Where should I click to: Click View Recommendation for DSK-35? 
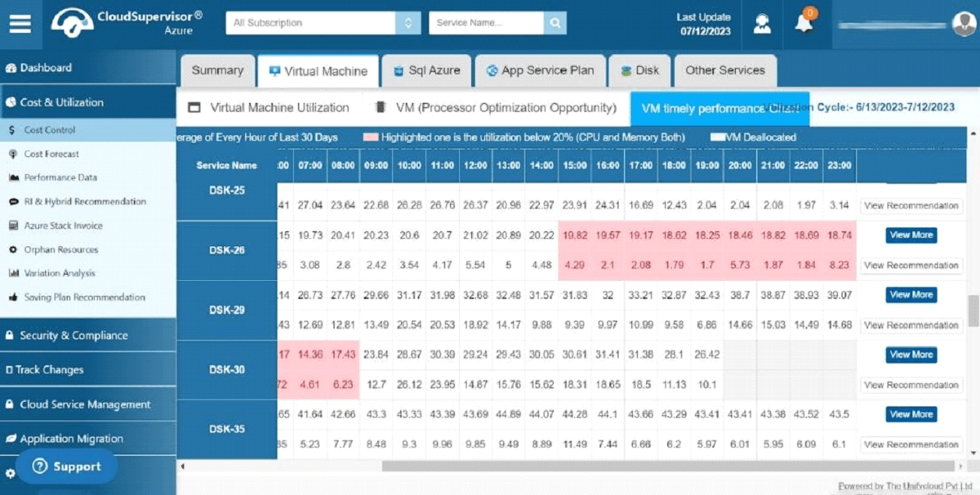pyautogui.click(x=911, y=445)
